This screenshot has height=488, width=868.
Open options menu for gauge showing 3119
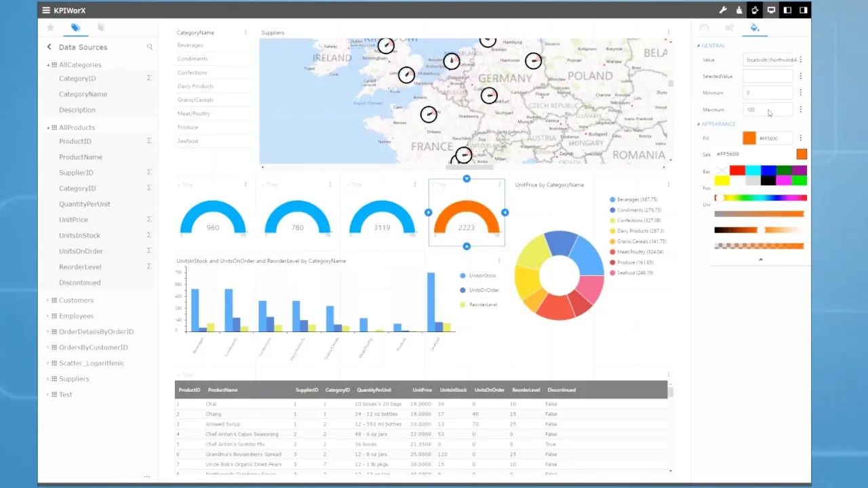pyautogui.click(x=415, y=184)
